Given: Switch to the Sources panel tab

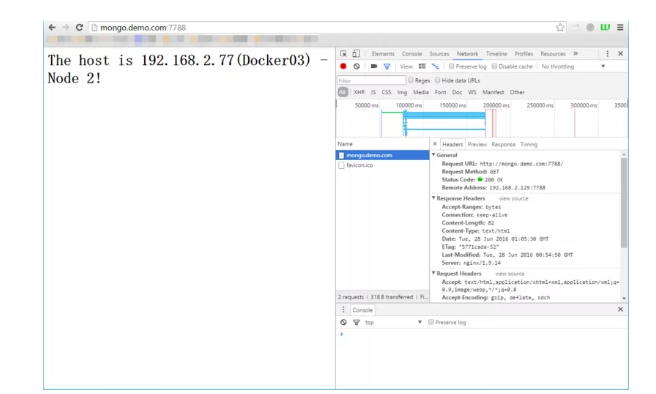Looking at the screenshot, I should [x=439, y=54].
